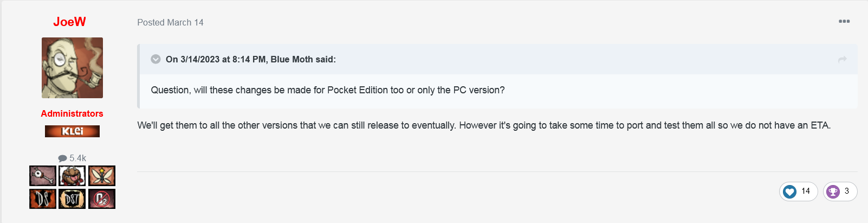Click the crossed-out O2 badge

coord(102,199)
